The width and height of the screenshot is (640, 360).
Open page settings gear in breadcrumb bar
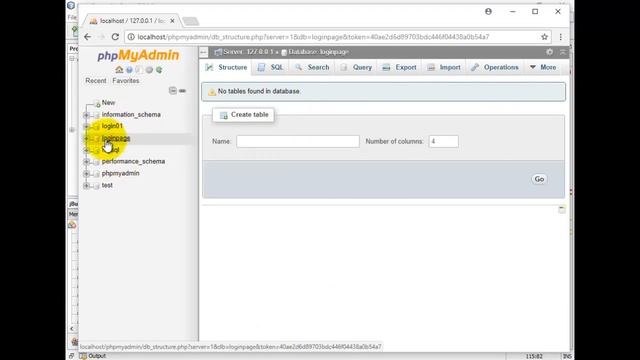tap(549, 52)
